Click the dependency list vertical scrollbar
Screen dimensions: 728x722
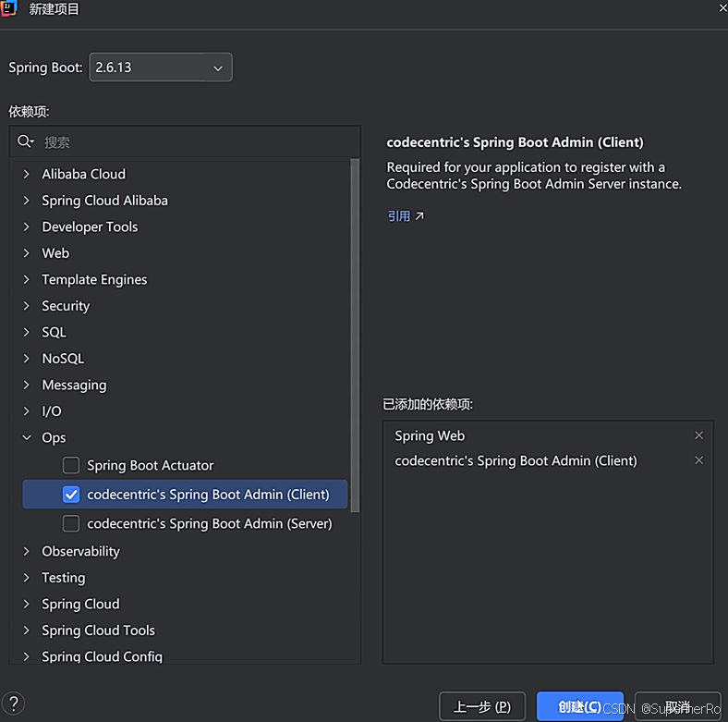(x=355, y=336)
